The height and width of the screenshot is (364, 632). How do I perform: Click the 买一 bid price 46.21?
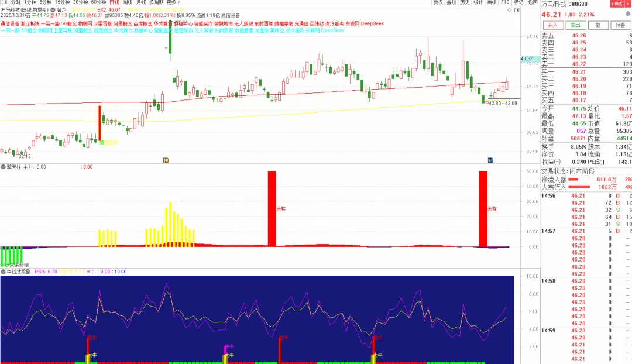(579, 72)
